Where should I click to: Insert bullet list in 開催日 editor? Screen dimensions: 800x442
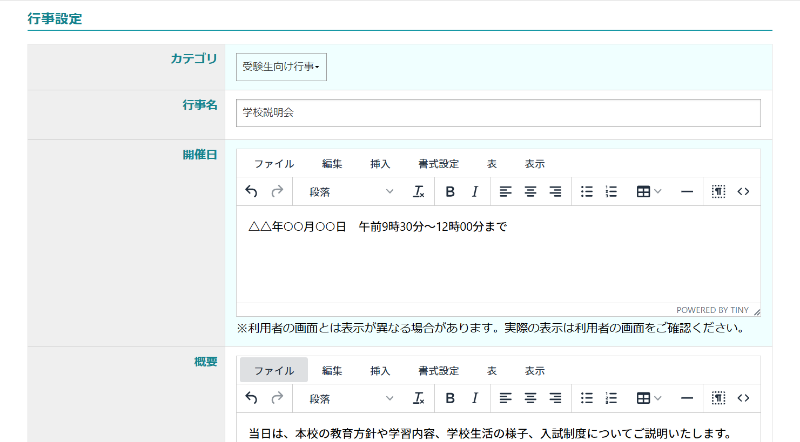tap(587, 192)
